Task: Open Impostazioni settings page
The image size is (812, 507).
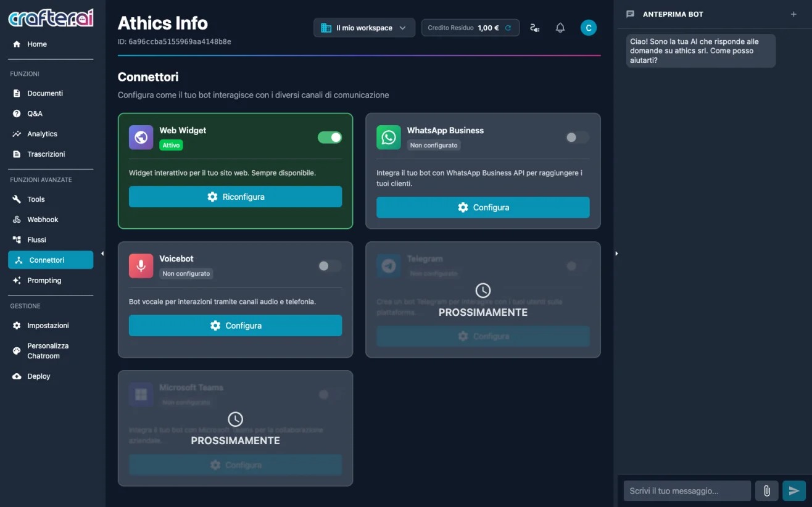Action: click(x=51, y=326)
